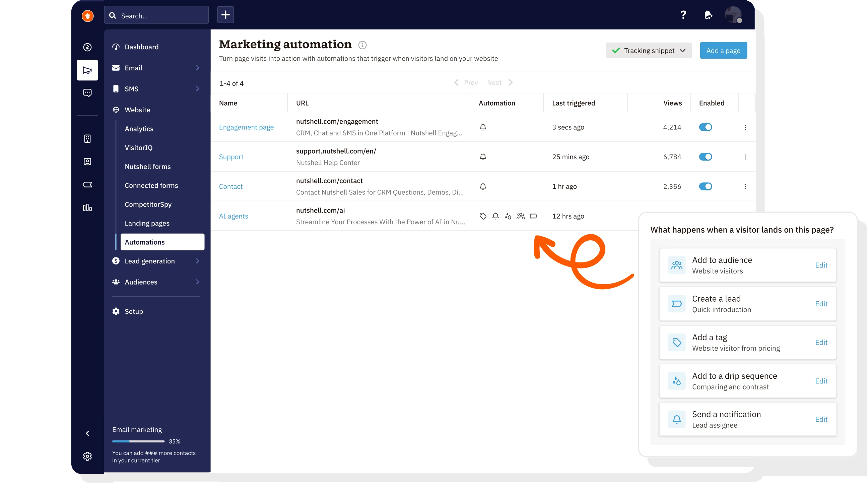The width and height of the screenshot is (868, 483).
Task: Turn off the Support page enabled switch
Action: point(705,157)
